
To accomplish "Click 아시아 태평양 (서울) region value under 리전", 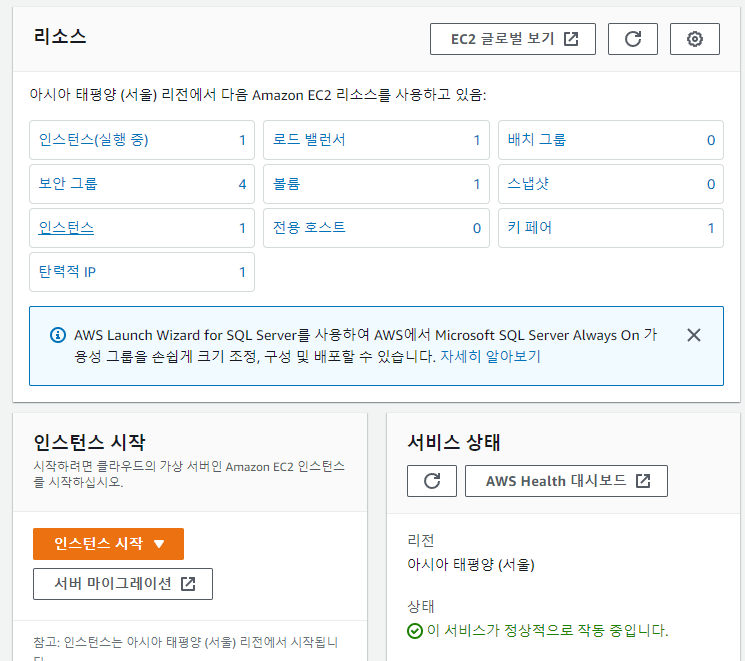I will pos(471,565).
